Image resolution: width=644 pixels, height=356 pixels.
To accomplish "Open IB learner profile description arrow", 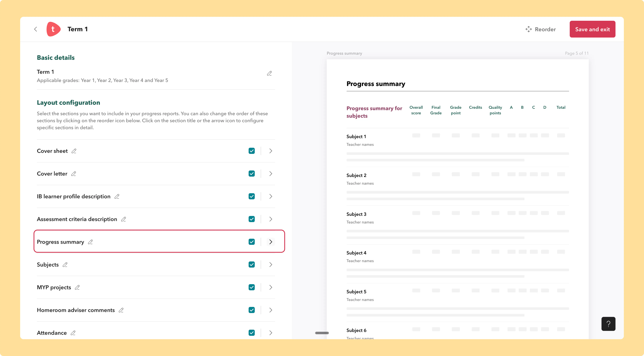I will pos(271,197).
